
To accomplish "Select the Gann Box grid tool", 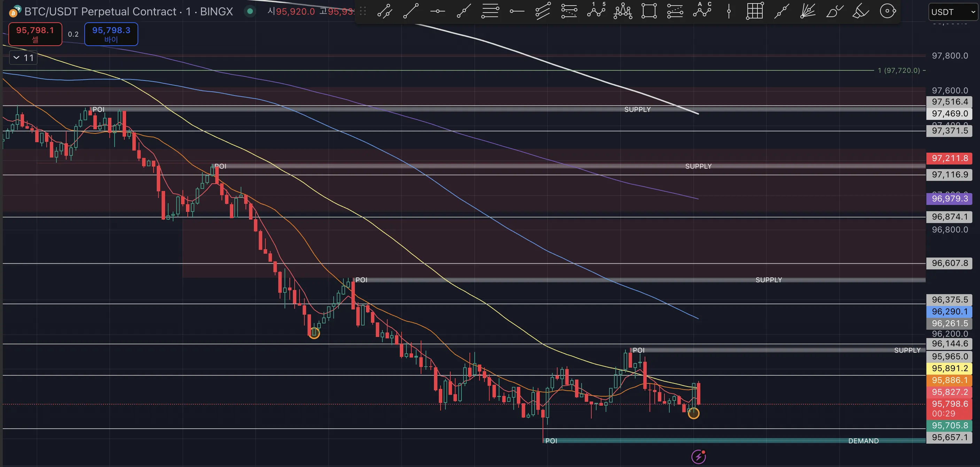I will coord(755,12).
